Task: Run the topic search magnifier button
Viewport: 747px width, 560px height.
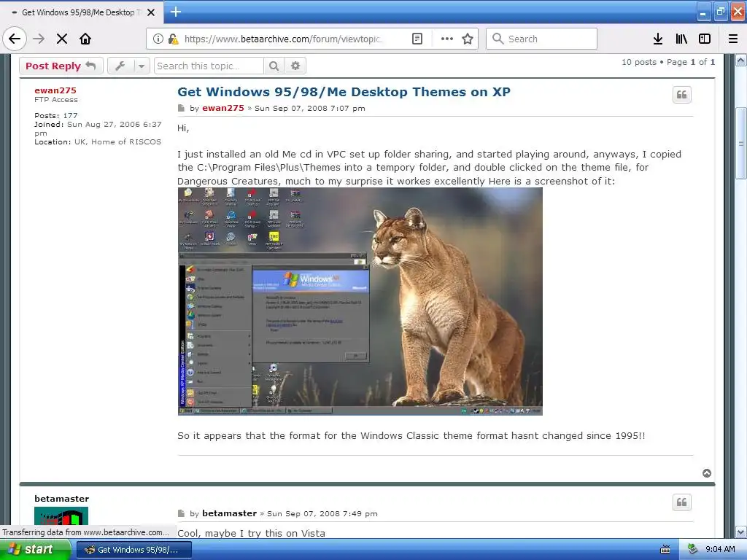Action: point(274,66)
